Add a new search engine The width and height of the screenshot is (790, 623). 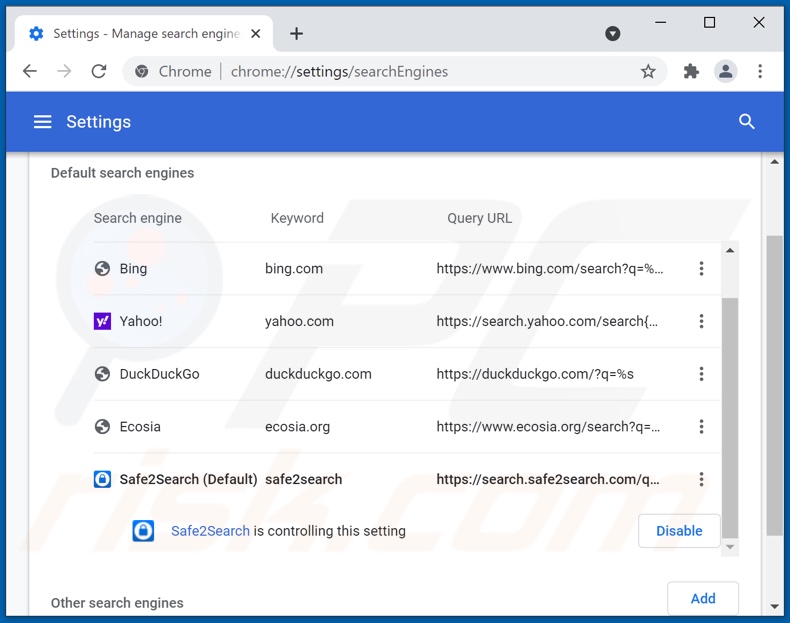tap(703, 598)
